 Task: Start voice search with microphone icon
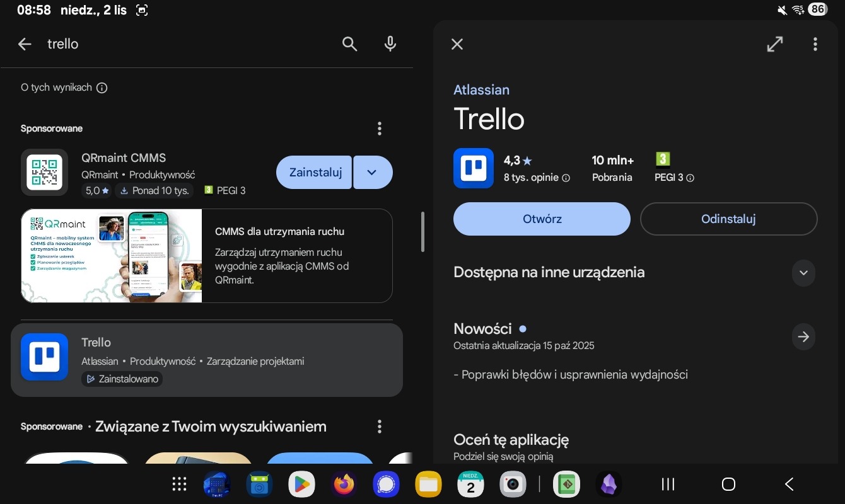pyautogui.click(x=390, y=44)
